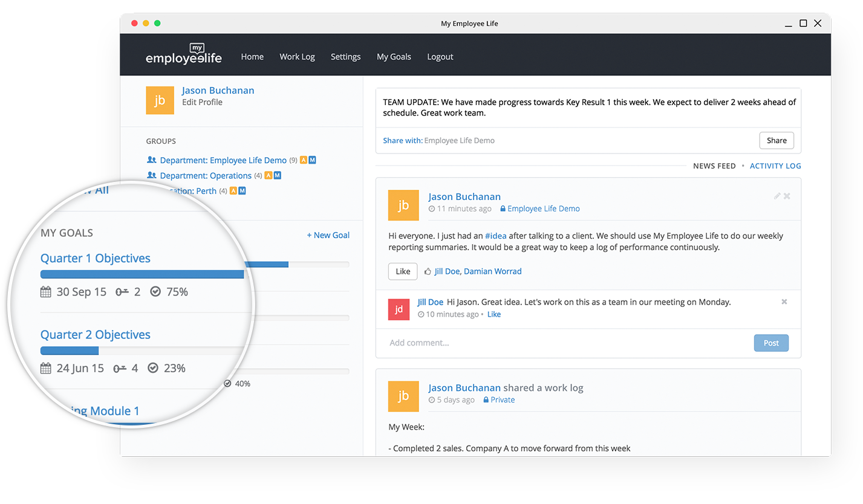863x504 pixels.
Task: Click the My Employee Life logo
Action: coord(183,54)
